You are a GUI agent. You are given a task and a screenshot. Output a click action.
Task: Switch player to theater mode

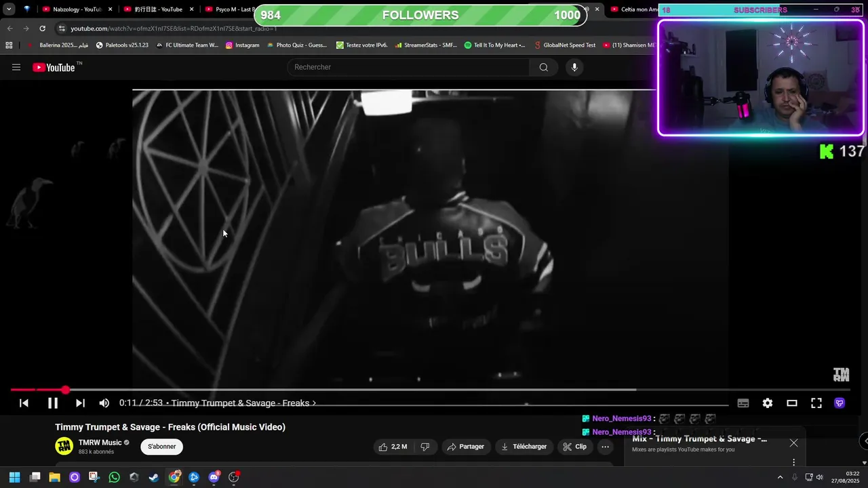(791, 403)
